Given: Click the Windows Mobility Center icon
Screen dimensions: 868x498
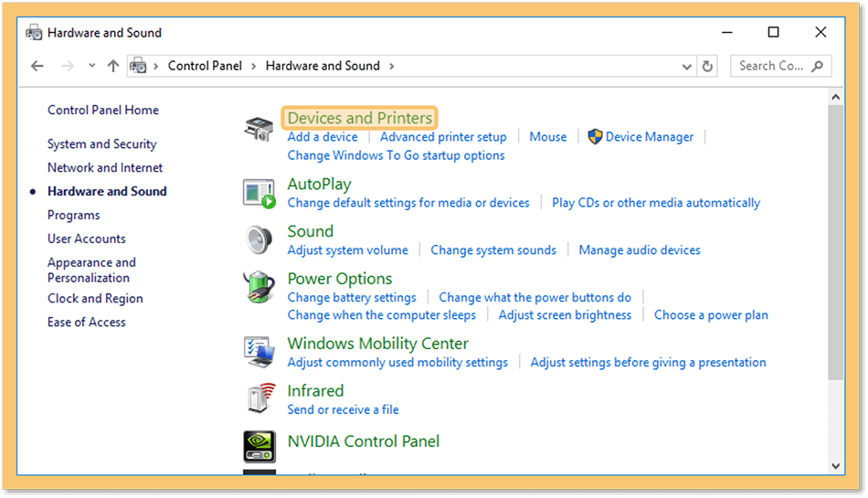Looking at the screenshot, I should [259, 352].
